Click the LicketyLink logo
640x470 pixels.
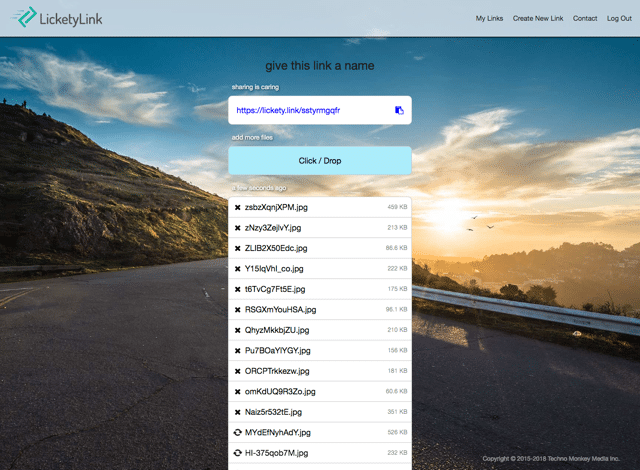(x=59, y=17)
